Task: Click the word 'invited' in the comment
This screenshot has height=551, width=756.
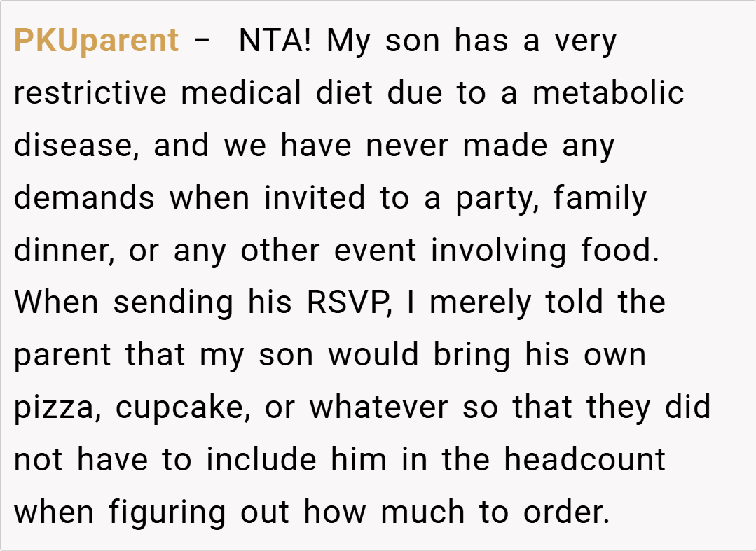Action: tap(314, 198)
